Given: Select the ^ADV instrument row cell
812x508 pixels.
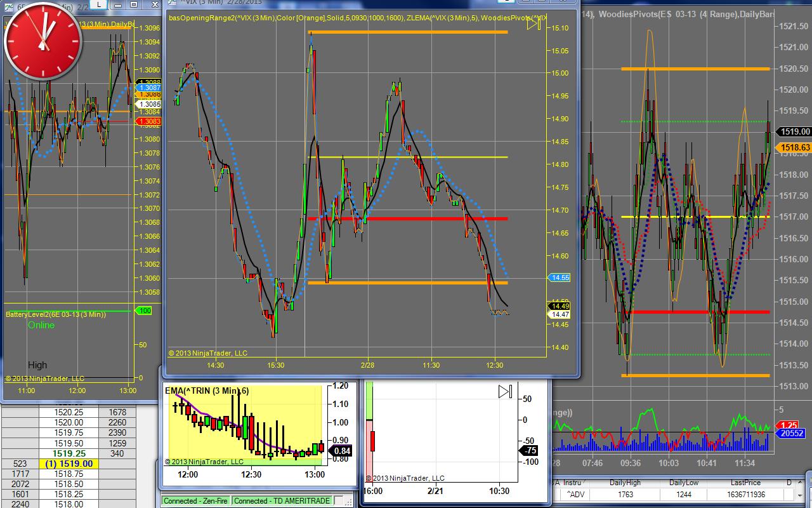Looking at the screenshot, I should (x=576, y=494).
